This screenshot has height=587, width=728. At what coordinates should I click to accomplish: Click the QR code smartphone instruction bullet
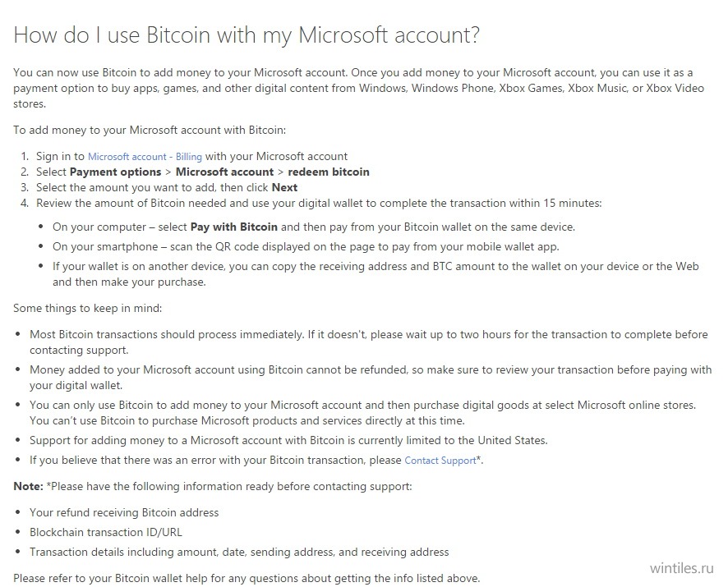pyautogui.click(x=306, y=246)
